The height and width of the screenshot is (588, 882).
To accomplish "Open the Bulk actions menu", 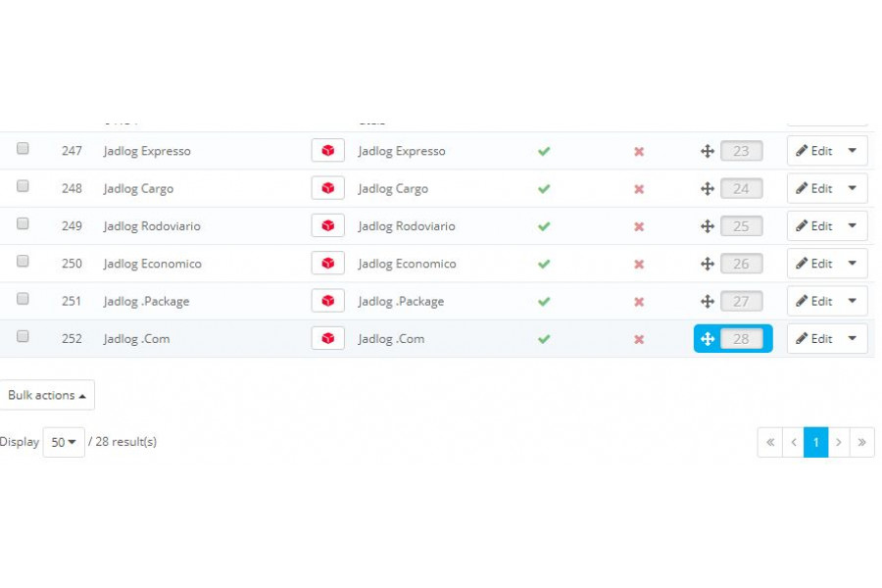I will (x=47, y=395).
